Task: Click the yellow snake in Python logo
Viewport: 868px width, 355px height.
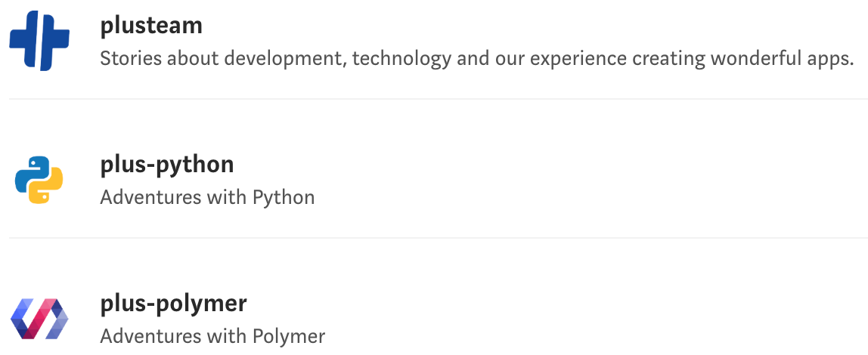Action: tap(47, 189)
